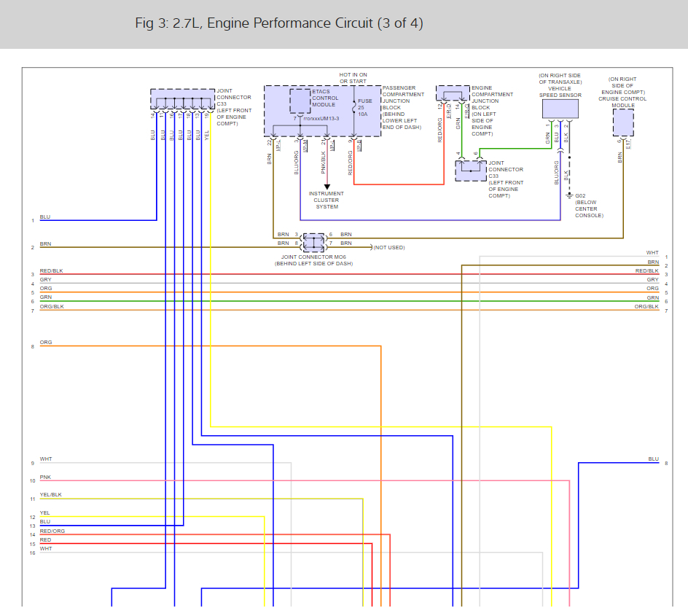This screenshot has height=616, width=688.
Task: Click the arrowhead pointing to Instrument Cluster System
Action: click(x=327, y=187)
